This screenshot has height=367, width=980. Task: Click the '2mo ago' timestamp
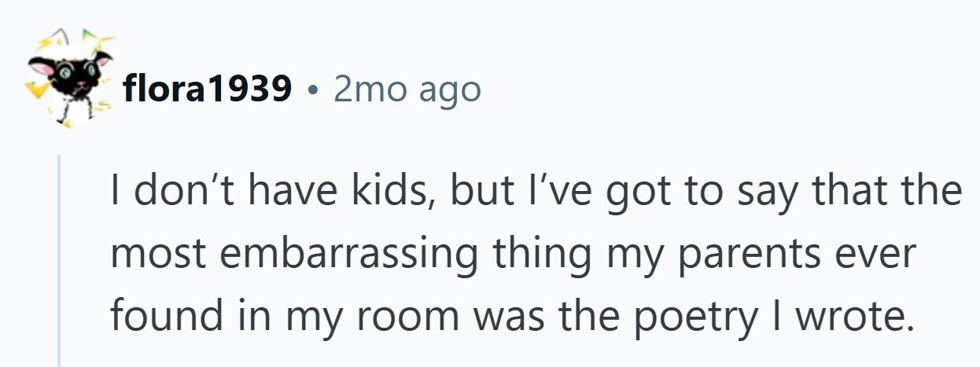(407, 90)
